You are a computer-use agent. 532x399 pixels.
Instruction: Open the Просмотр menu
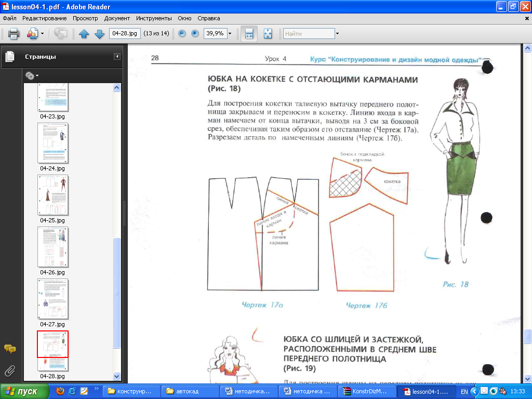85,18
